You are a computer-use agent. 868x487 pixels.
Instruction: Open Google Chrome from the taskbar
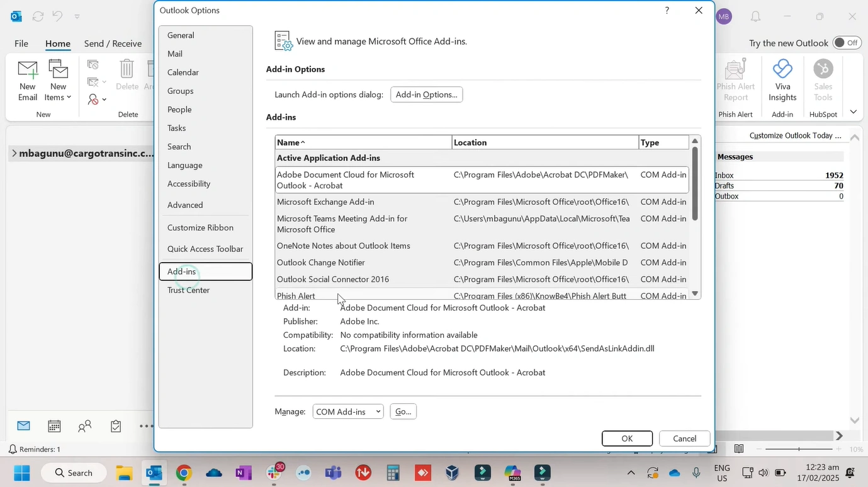point(184,473)
